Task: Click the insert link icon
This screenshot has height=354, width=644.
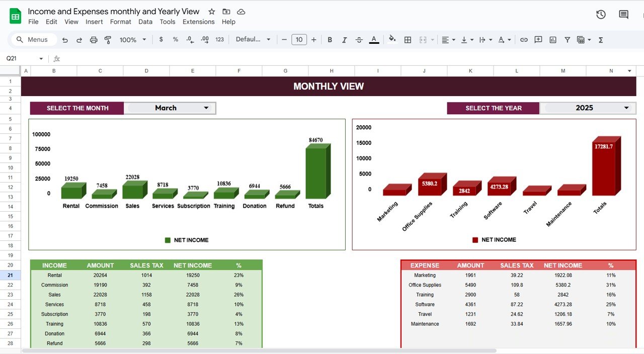Action: [x=524, y=40]
